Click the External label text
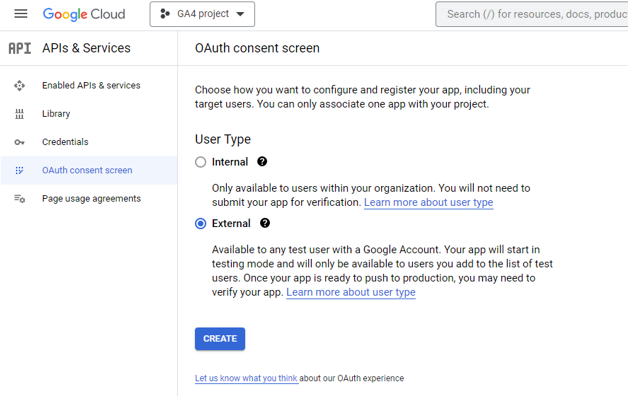628x396 pixels. (231, 223)
